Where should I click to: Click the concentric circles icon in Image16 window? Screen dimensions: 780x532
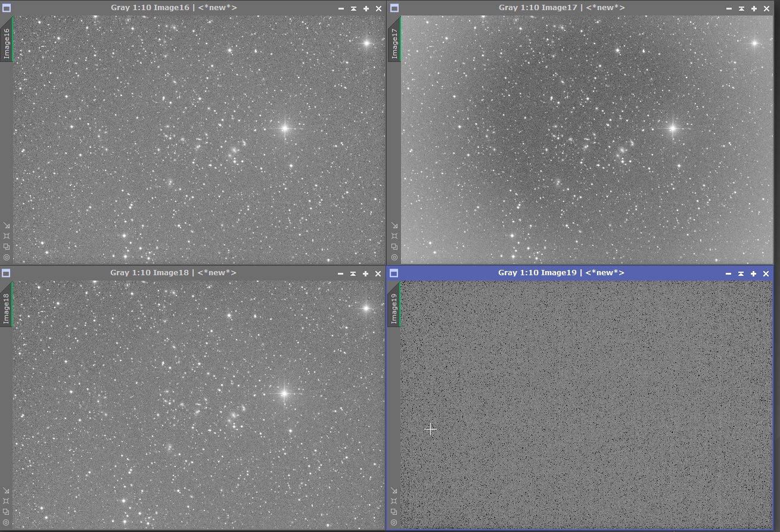(x=7, y=257)
